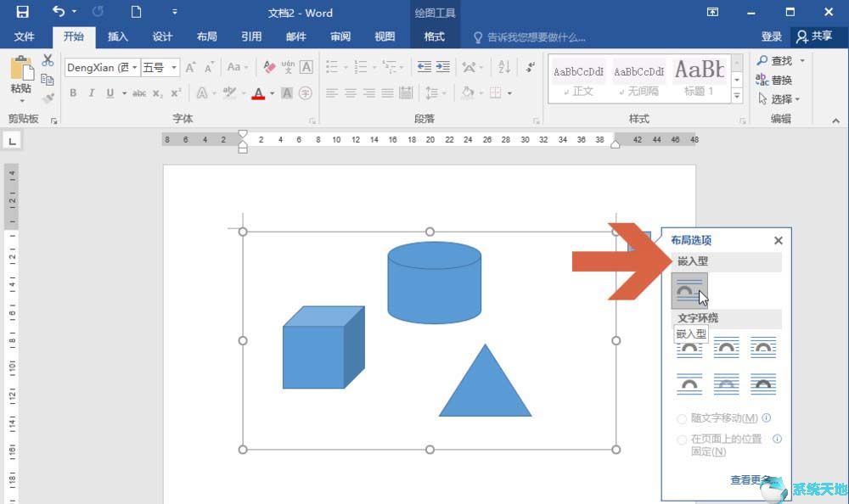
Task: Switch to the 布局 tab
Action: tap(206, 36)
